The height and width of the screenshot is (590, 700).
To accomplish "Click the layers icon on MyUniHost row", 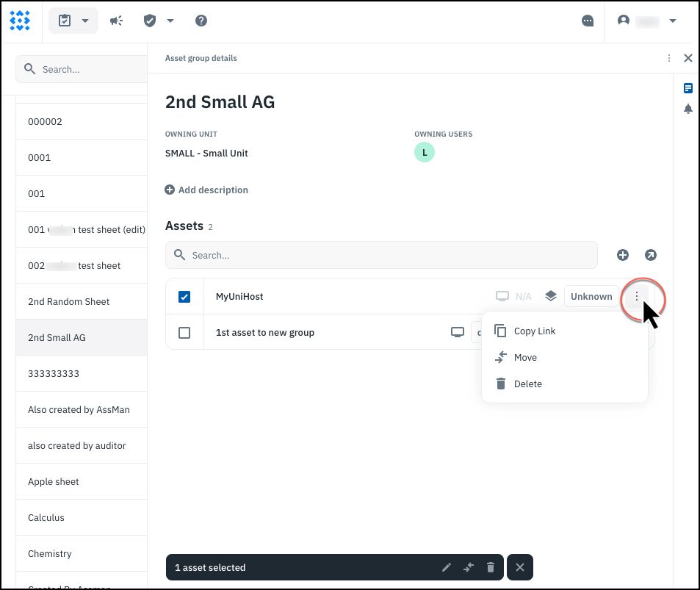I will pos(551,296).
